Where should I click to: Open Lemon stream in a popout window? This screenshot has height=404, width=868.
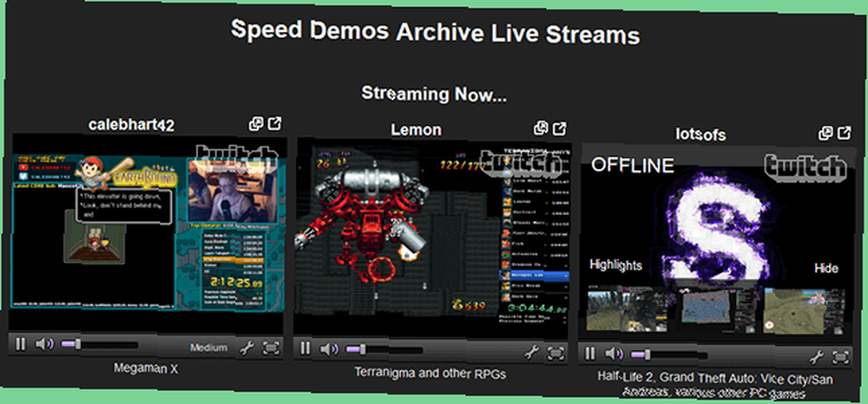[541, 129]
